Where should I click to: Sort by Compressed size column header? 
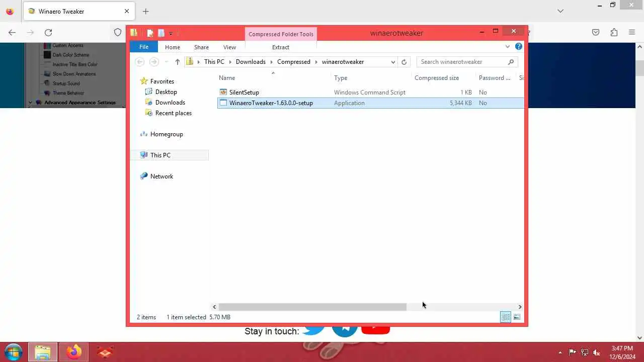[x=437, y=78]
